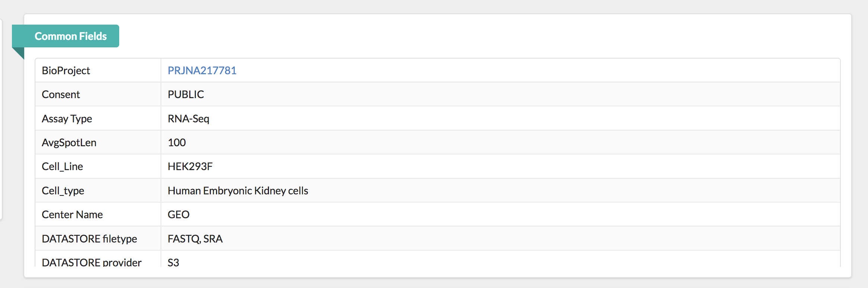Select the DATASTORE provider label
The width and height of the screenshot is (868, 288).
pos(92,262)
